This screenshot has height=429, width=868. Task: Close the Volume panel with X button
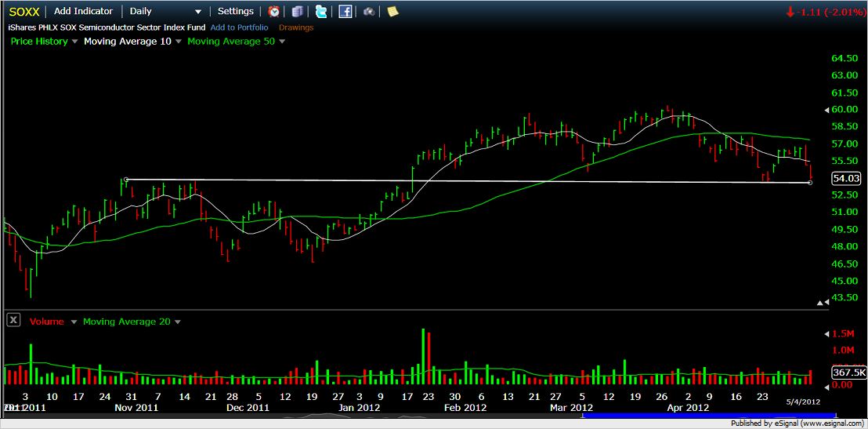(14, 320)
